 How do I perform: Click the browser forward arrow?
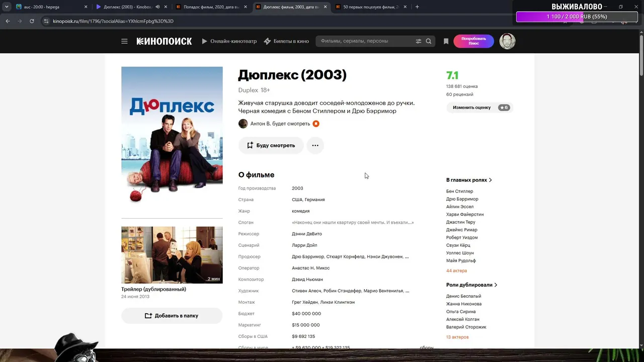pyautogui.click(x=20, y=21)
